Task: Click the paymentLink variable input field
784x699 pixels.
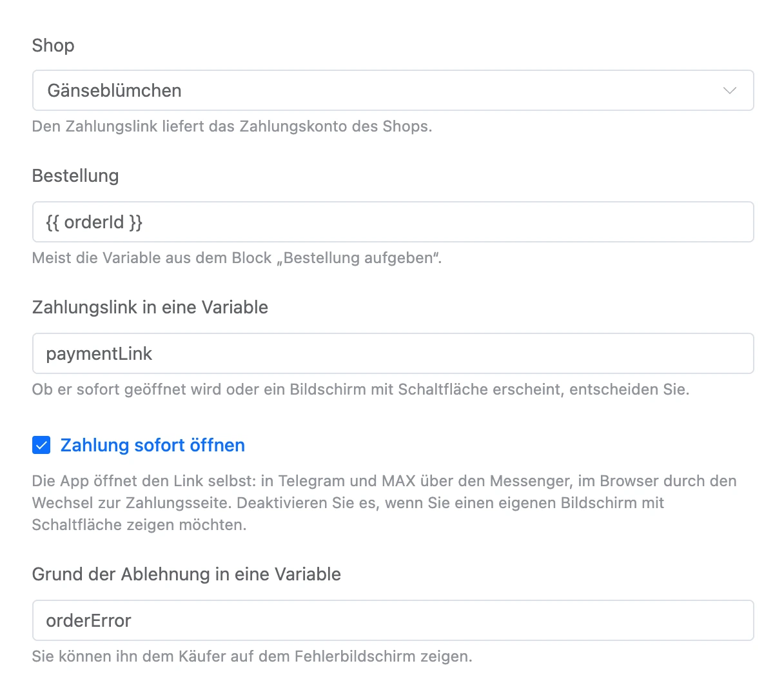Action: coord(393,353)
